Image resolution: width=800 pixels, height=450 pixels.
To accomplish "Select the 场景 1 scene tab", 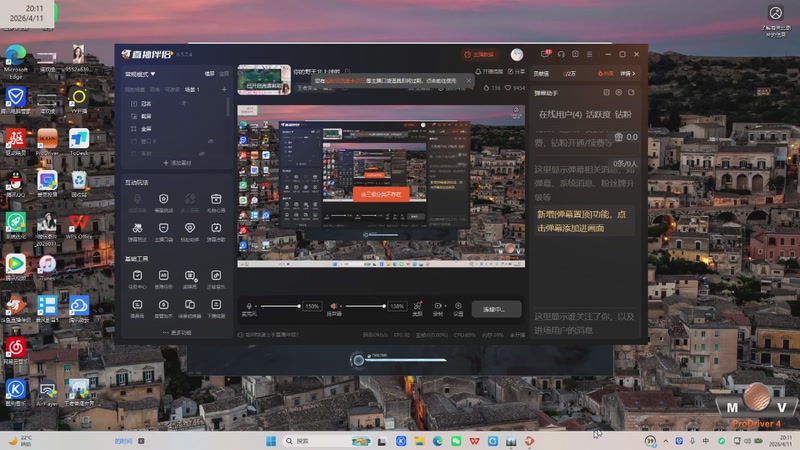I will click(192, 90).
